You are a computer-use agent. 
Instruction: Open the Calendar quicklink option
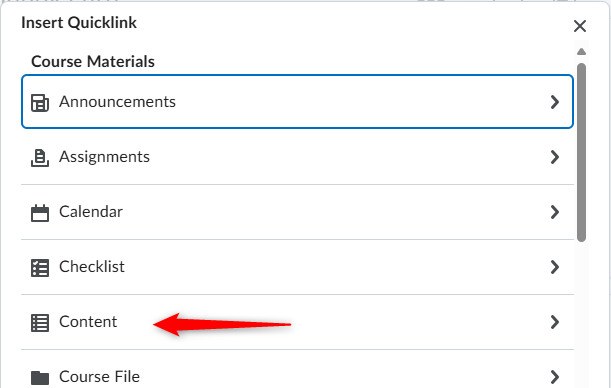297,212
